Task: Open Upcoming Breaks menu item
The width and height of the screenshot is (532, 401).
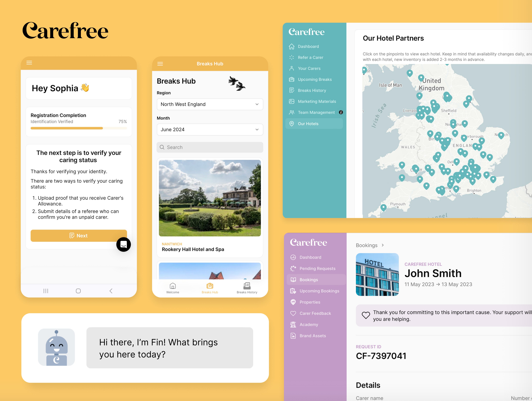Action: click(314, 79)
